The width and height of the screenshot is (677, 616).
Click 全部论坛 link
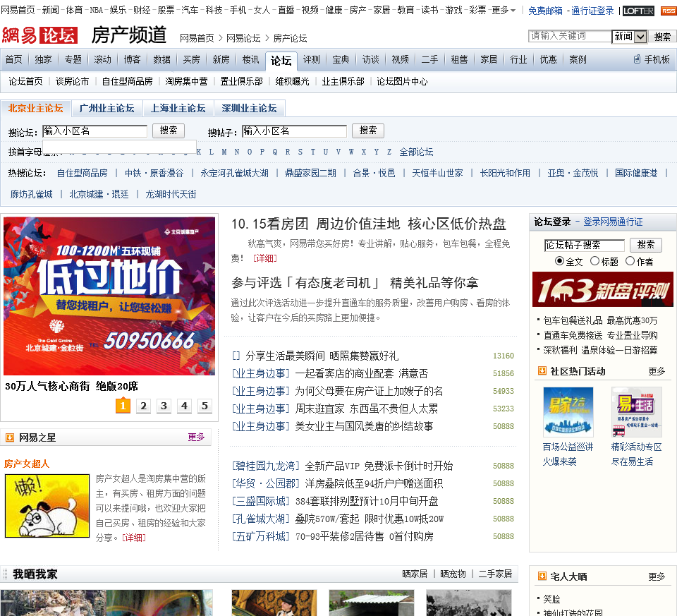coord(416,152)
